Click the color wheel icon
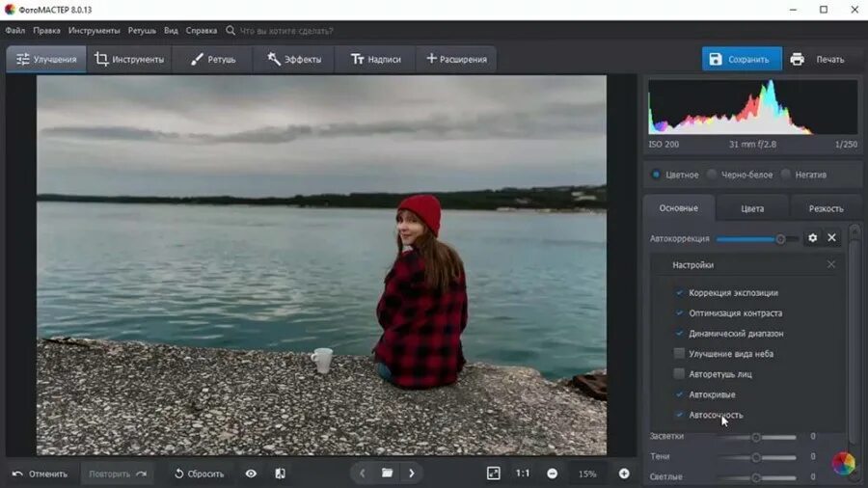 [843, 464]
